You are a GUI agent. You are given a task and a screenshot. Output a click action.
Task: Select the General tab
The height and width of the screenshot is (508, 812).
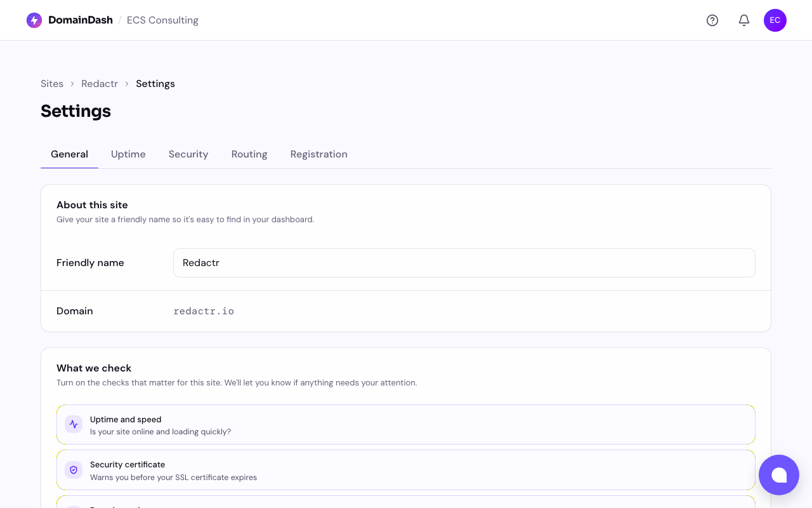69,154
